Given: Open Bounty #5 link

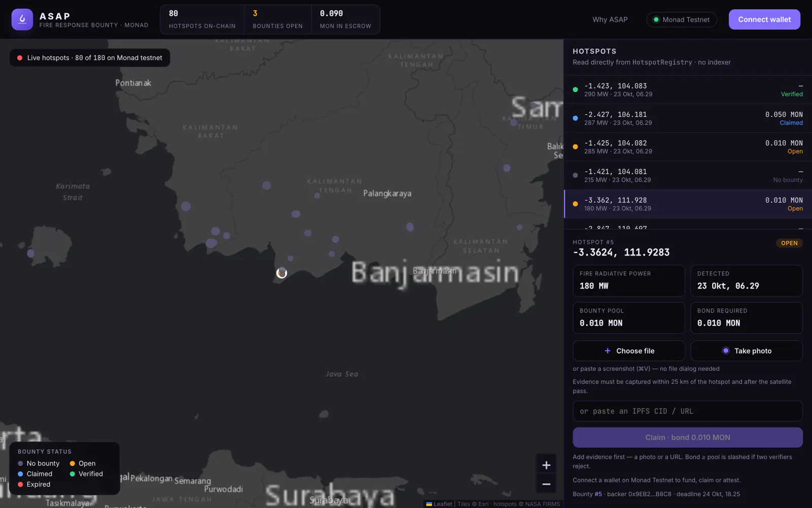Looking at the screenshot, I should pos(598,494).
